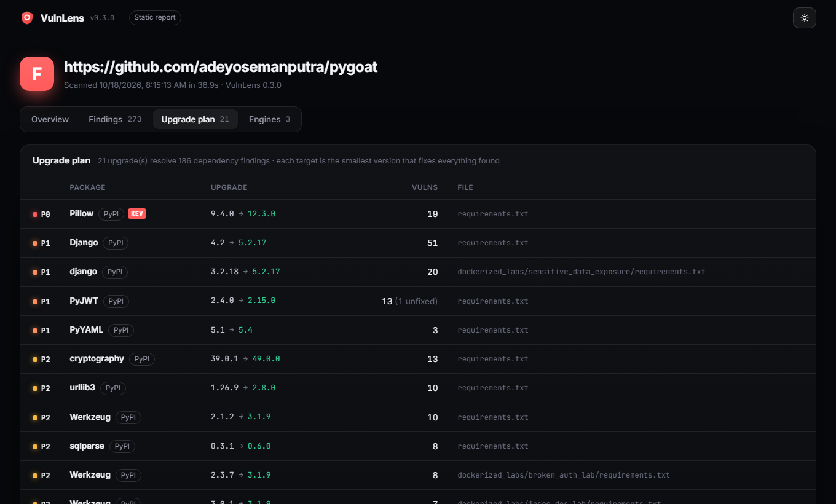This screenshot has height=504, width=836.
Task: Select the cryptography package name
Action: 97,358
